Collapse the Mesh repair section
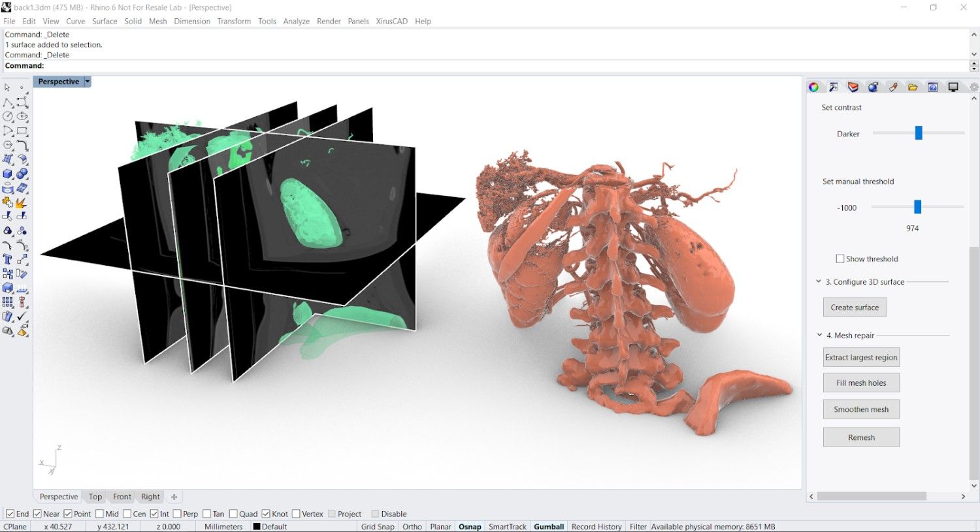 819,334
